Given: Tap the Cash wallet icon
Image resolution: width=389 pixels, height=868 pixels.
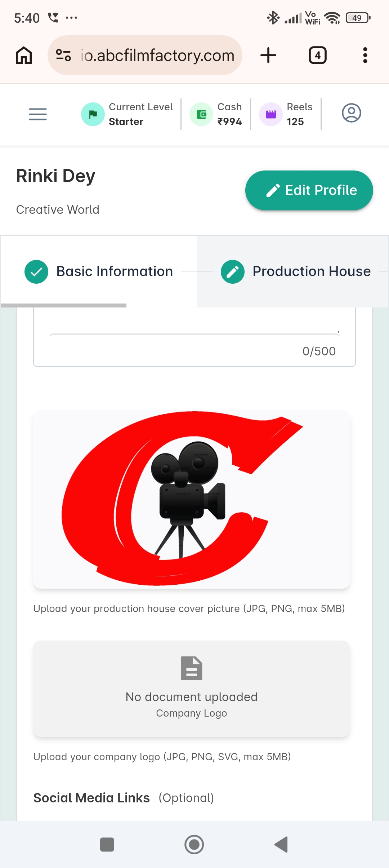Looking at the screenshot, I should 202,114.
